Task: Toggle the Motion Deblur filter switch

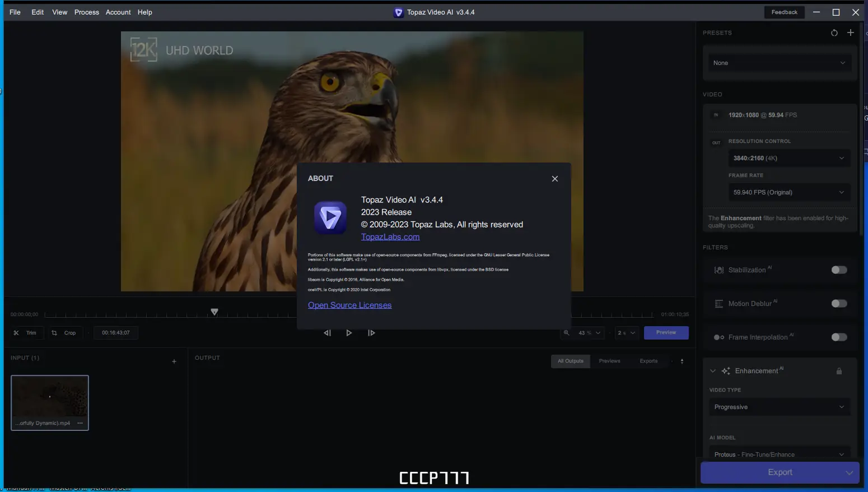Action: 839,304
